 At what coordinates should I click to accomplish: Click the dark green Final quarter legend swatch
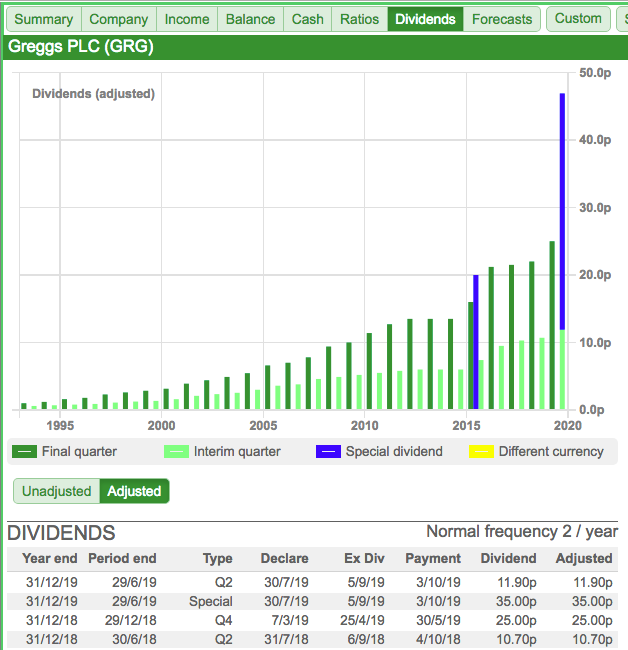[24, 451]
